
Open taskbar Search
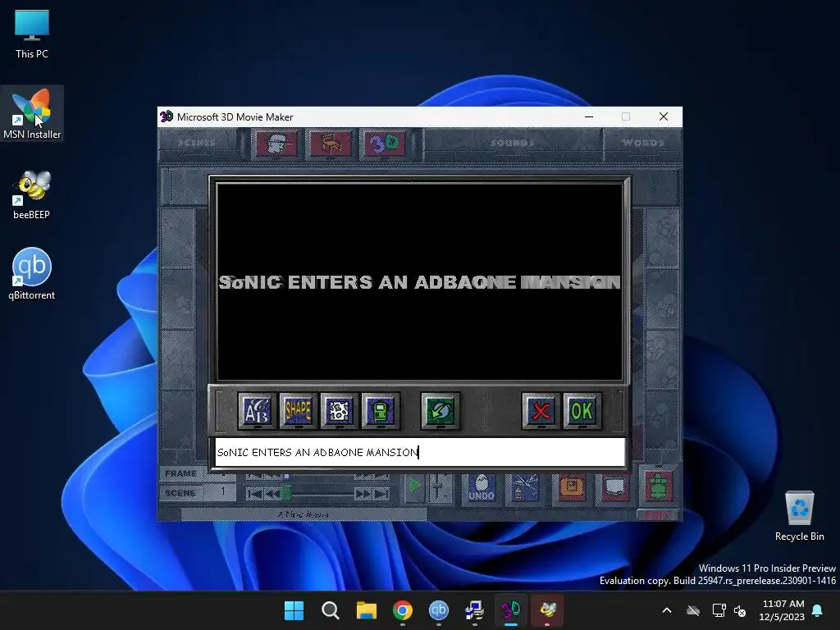tap(330, 610)
